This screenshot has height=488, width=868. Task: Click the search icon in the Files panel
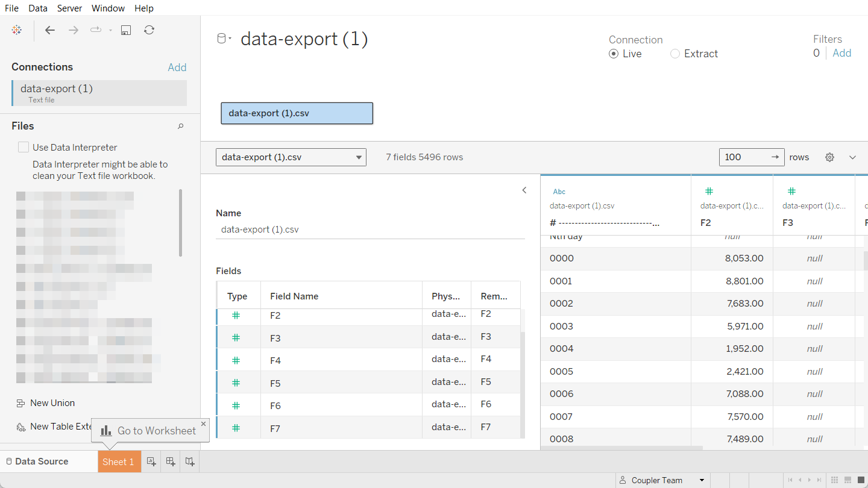(x=180, y=125)
